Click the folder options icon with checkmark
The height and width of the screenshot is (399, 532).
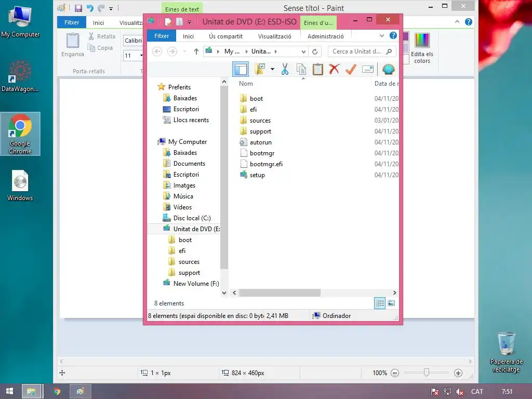point(260,69)
